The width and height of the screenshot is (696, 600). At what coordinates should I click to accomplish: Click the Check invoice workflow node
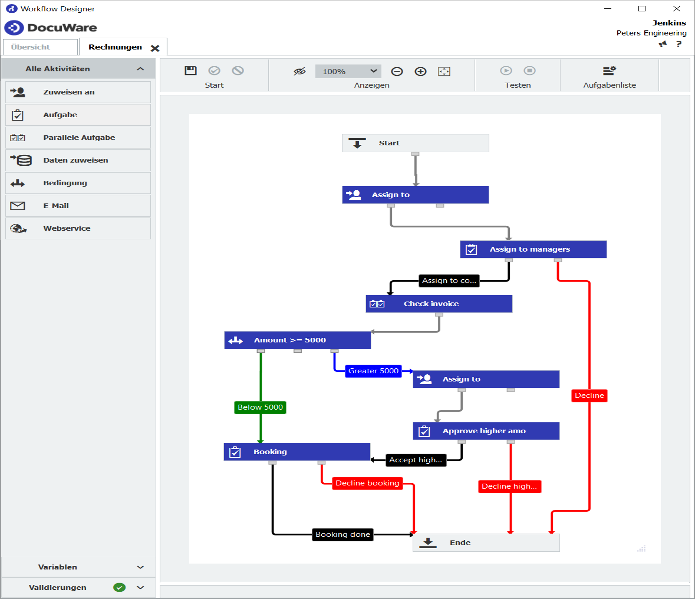[438, 303]
